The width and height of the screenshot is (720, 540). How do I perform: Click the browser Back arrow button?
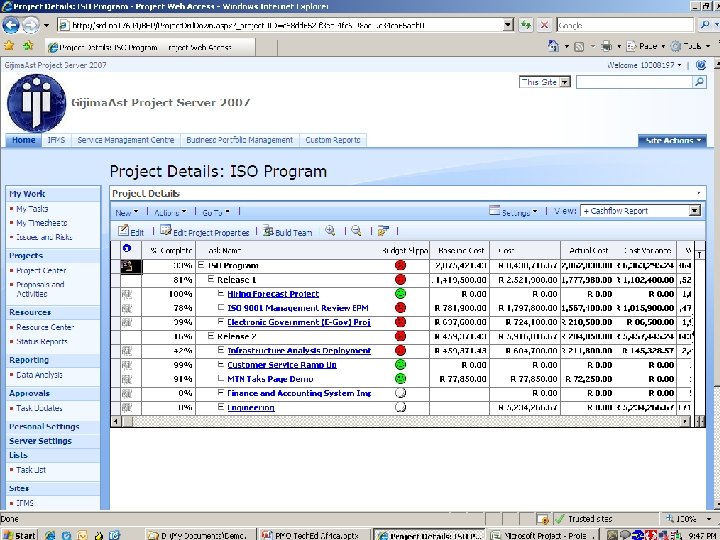(x=11, y=25)
